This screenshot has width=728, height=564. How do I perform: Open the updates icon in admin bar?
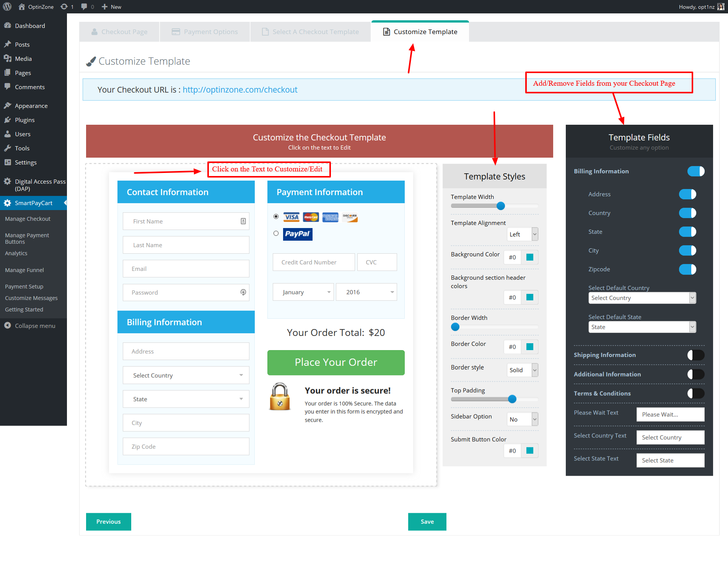[64, 7]
